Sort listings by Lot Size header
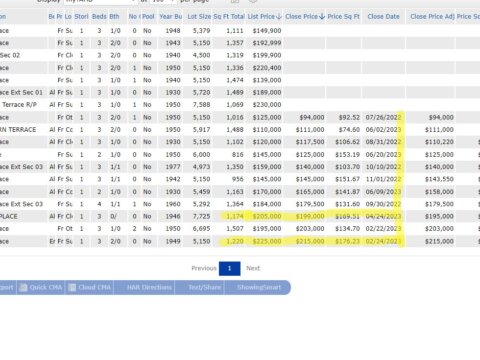 pos(199,16)
